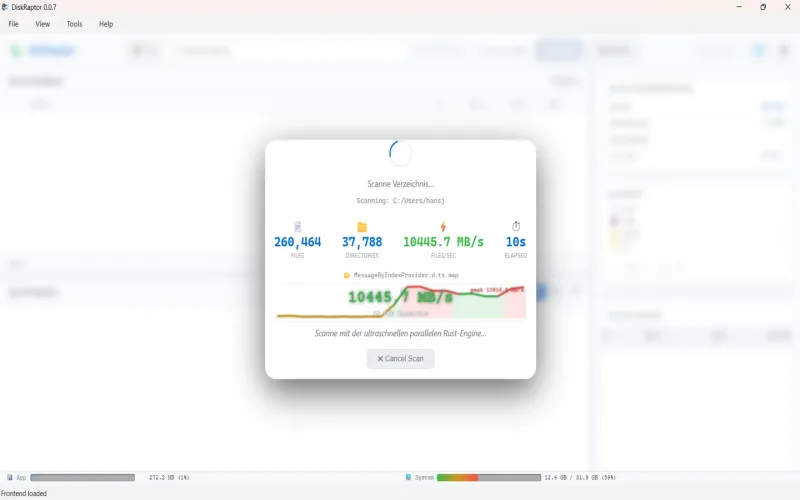Click the folder icon beside MessageByIndexProvider.d.ts.map
This screenshot has width=800, height=500.
(347, 276)
